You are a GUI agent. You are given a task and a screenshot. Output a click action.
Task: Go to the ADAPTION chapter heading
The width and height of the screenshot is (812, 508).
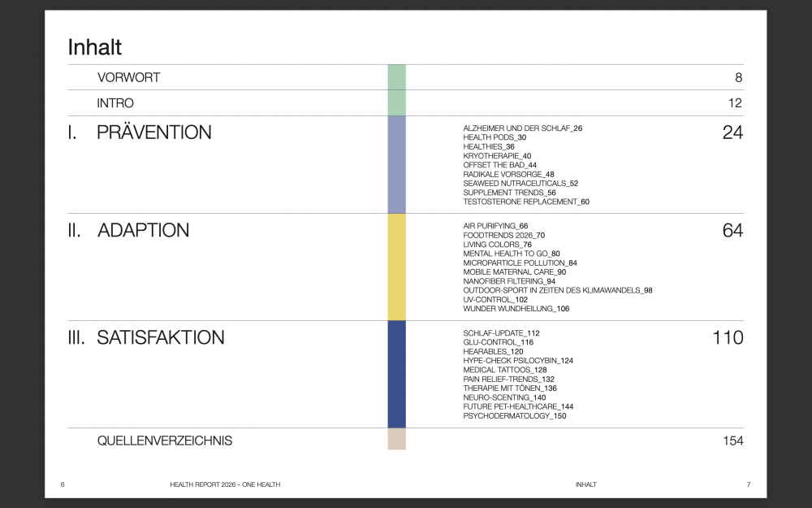coord(143,231)
